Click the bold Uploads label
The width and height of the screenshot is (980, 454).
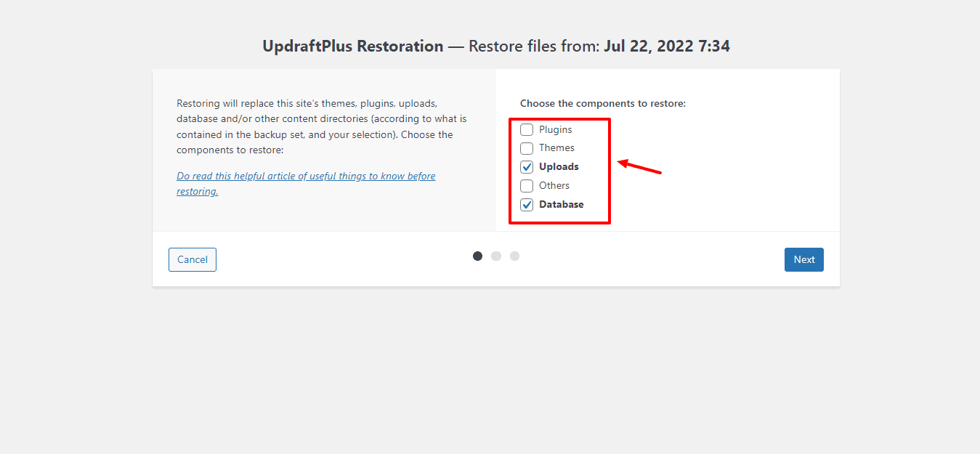pyautogui.click(x=559, y=167)
